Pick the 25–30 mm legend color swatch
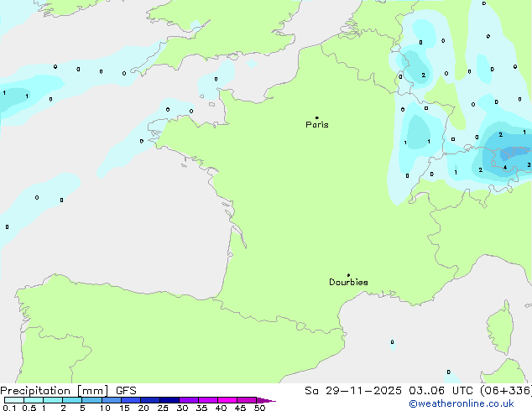532x411 pixels. (169, 400)
